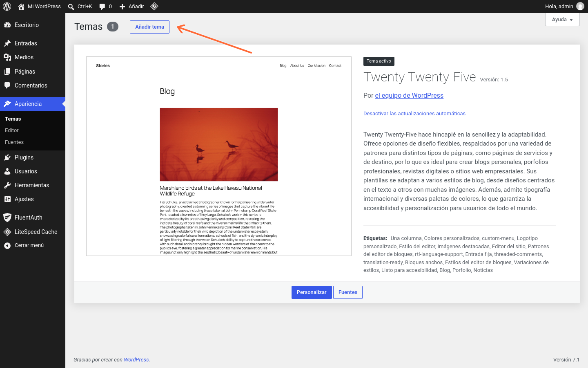Click the Escritorio dashboard icon
Screen dimensions: 588x368
point(7,25)
